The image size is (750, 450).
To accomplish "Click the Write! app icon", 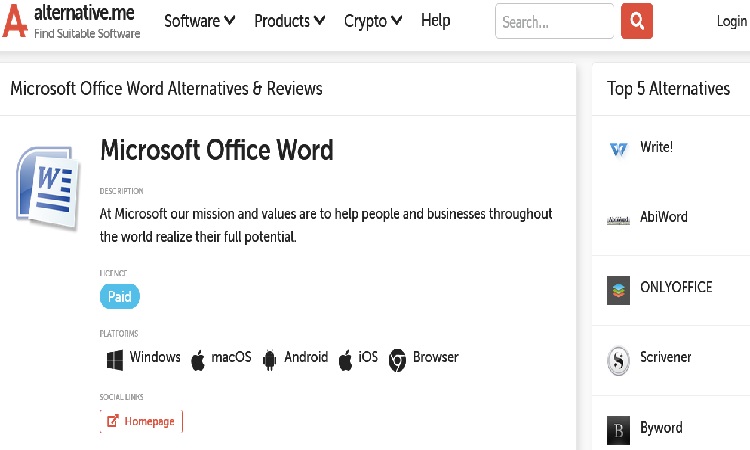I will point(618,149).
